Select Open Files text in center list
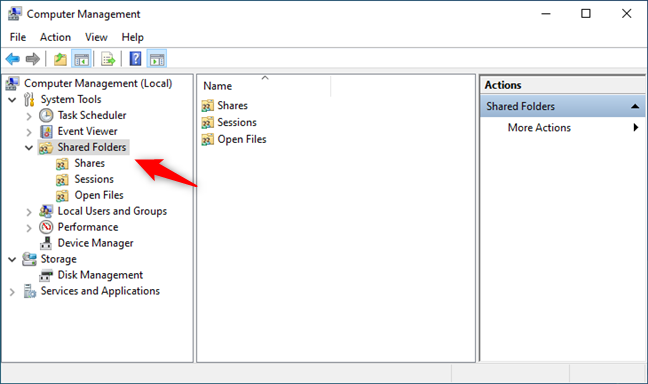648x384 pixels. (x=242, y=139)
